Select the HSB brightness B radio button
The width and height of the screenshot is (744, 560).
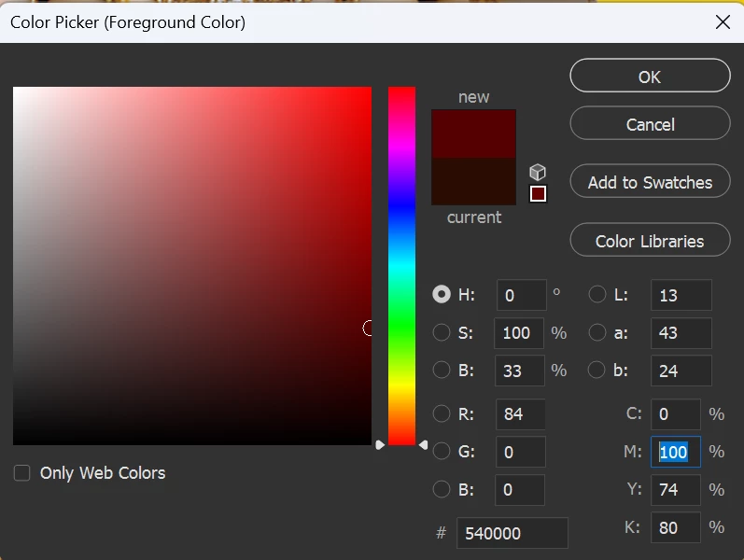(x=442, y=371)
